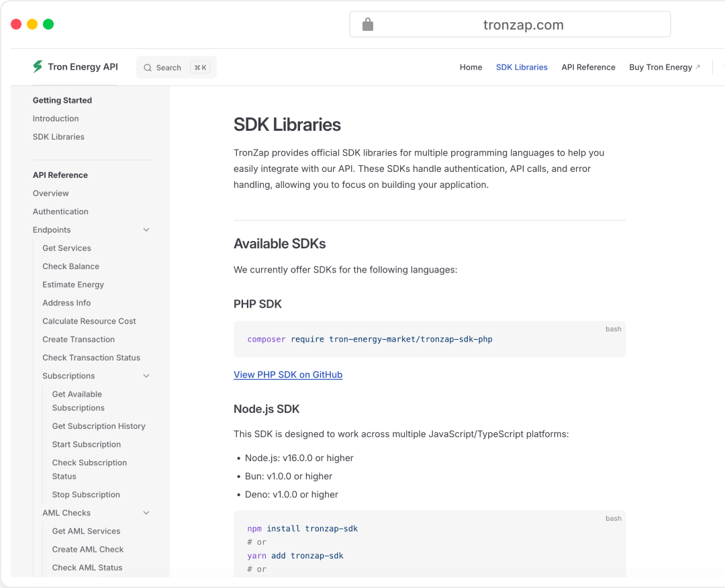Viewport: 725px width, 588px height.
Task: Open Create AML Check page
Action: pyautogui.click(x=88, y=549)
